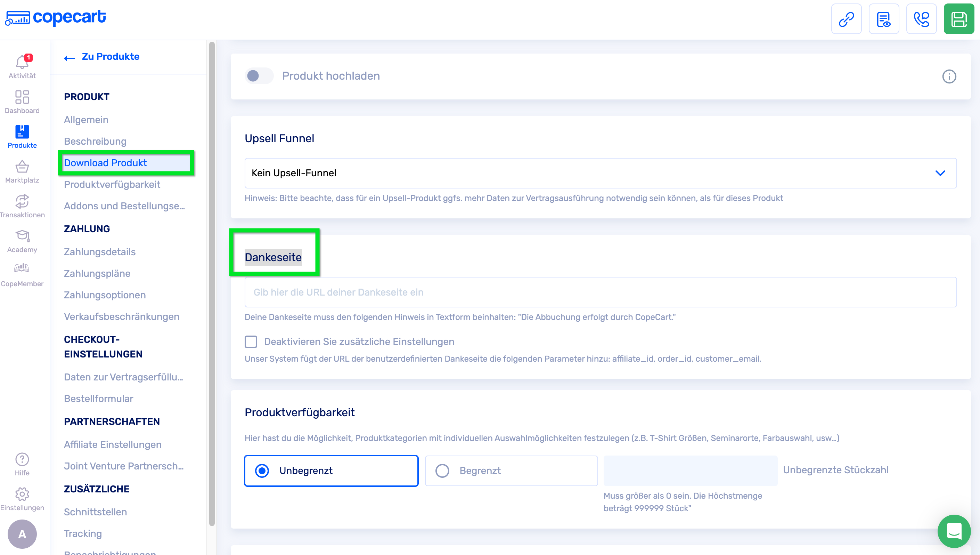
Task: Check Deaktivieren Sie zusätzliche Einstellungen box
Action: pyautogui.click(x=251, y=341)
